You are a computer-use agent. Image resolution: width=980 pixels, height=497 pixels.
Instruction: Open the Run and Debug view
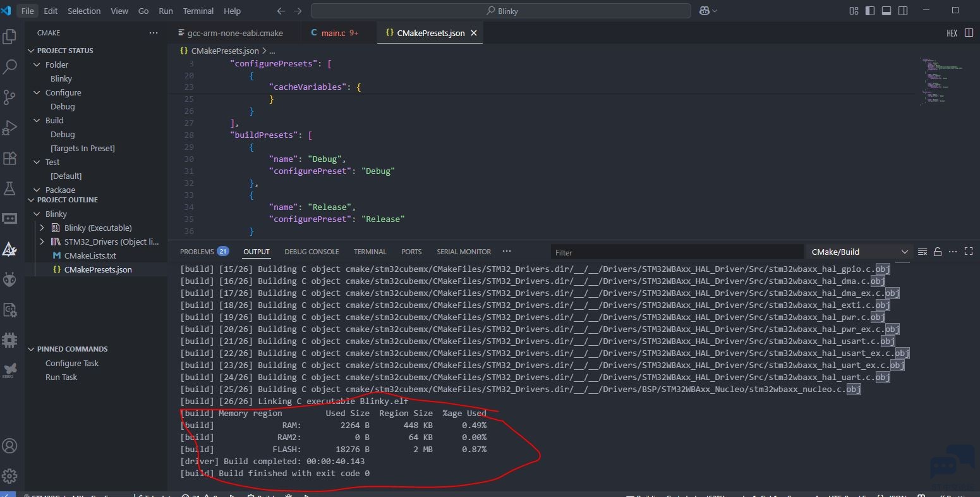pos(9,127)
